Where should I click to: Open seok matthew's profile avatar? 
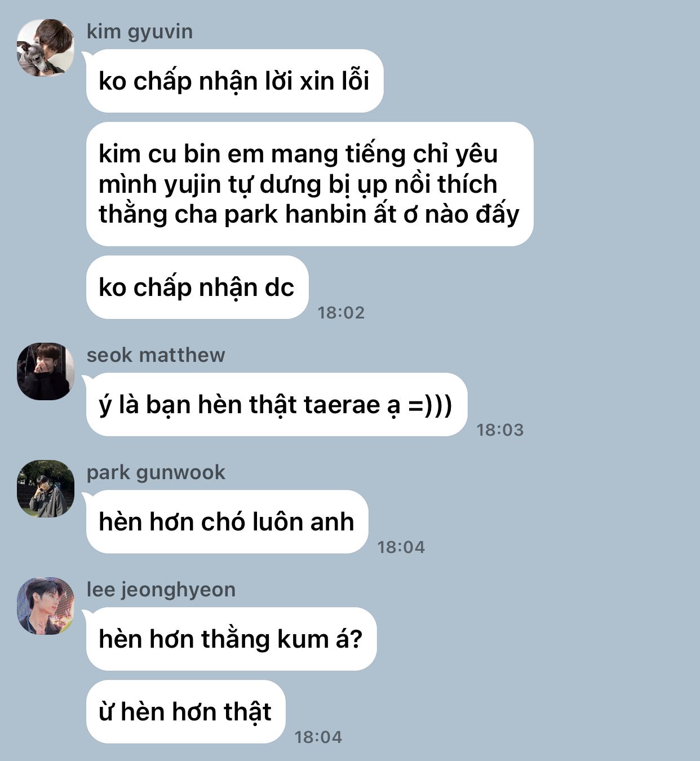(46, 371)
